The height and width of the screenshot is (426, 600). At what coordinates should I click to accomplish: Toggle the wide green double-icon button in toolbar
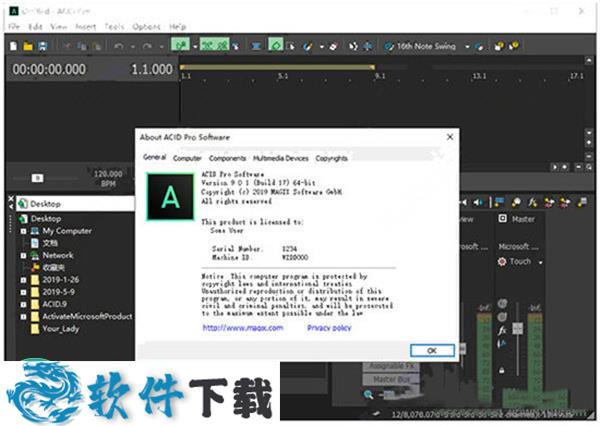tap(215, 45)
